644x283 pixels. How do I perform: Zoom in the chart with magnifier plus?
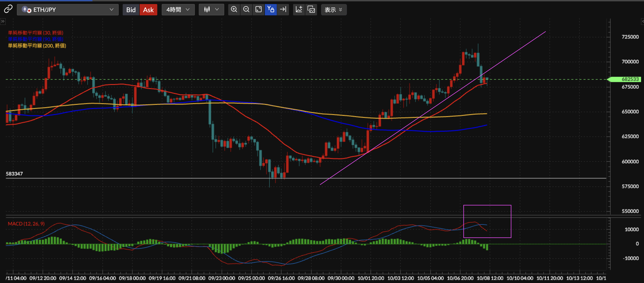(x=234, y=9)
